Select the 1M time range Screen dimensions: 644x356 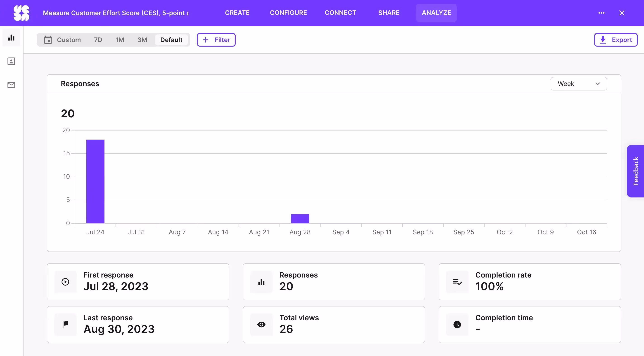coord(120,40)
